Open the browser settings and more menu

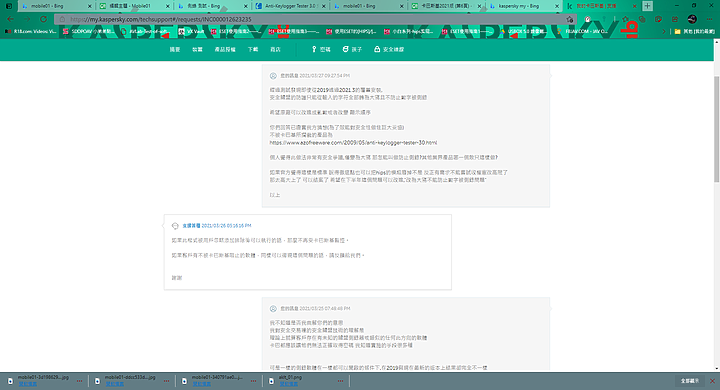pyautogui.click(x=709, y=19)
